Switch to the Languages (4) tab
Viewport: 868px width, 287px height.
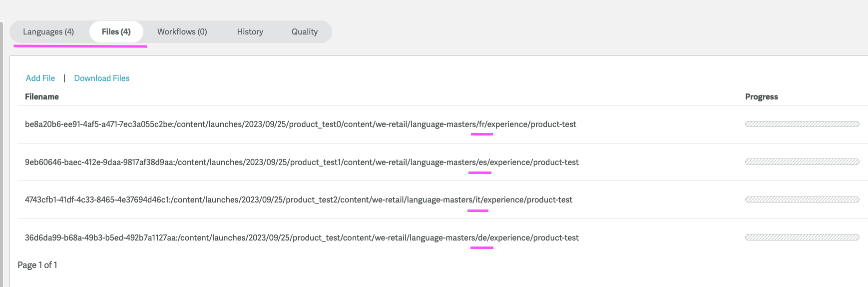(x=48, y=32)
